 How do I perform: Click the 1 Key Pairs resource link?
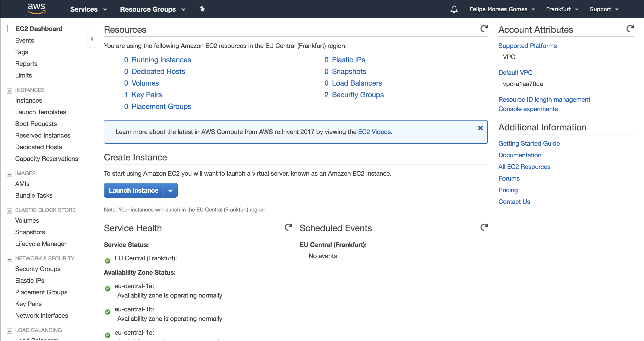(x=143, y=95)
